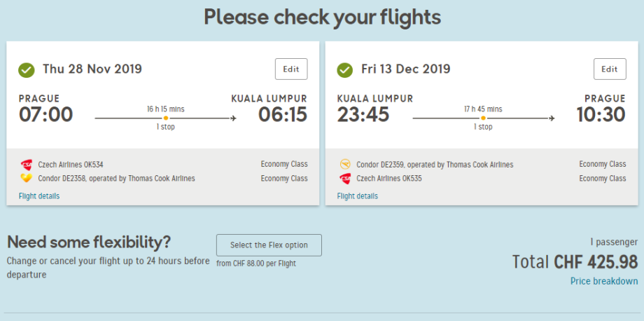Screen dimensions: 644x321
Task: Click the outbound 1 stop label
Action: [165, 128]
